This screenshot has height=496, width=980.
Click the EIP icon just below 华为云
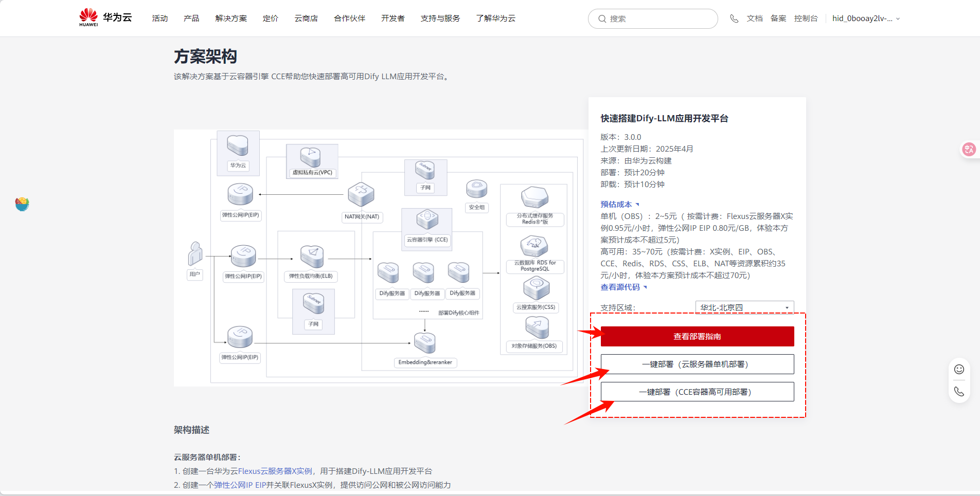240,195
